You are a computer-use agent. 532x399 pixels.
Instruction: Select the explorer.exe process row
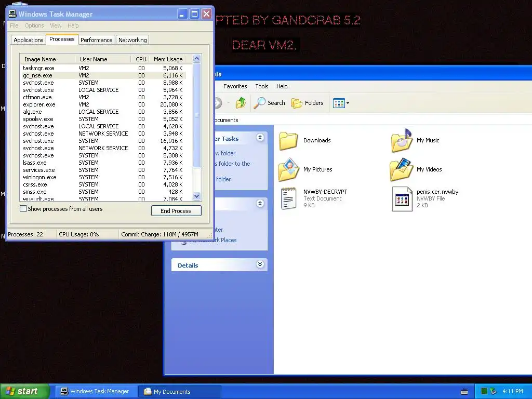(103, 104)
